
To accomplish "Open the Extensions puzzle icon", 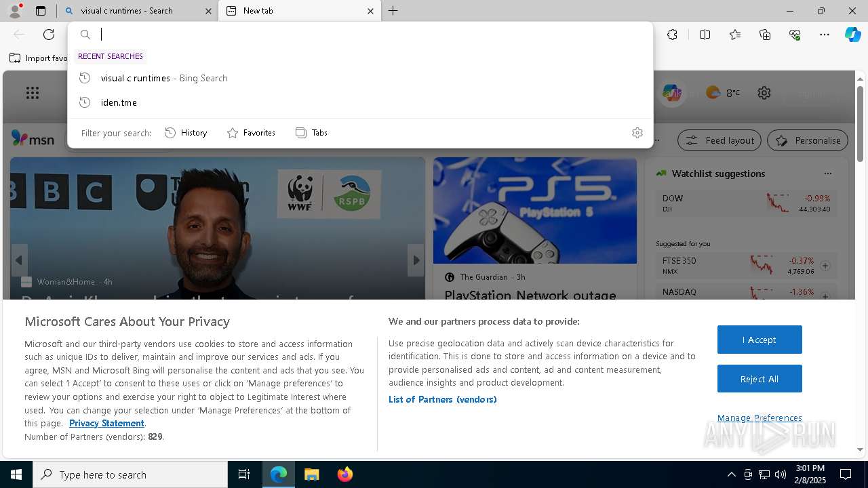I will point(672,35).
